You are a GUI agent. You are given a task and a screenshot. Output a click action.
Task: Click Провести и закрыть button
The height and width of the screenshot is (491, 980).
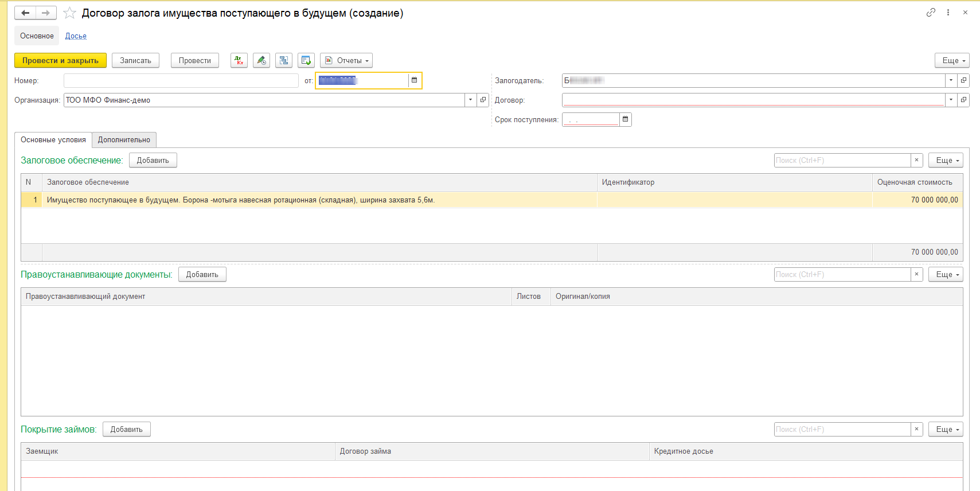(x=60, y=60)
